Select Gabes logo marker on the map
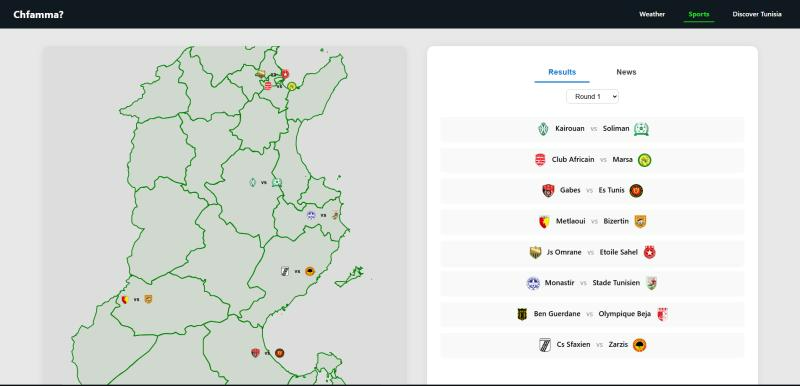Image resolution: width=800 pixels, height=386 pixels. coord(255,352)
